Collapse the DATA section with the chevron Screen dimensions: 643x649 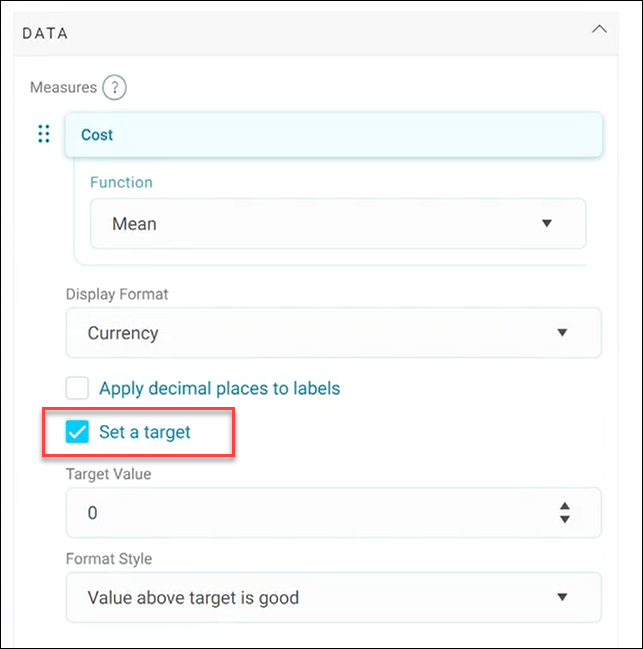point(599,29)
